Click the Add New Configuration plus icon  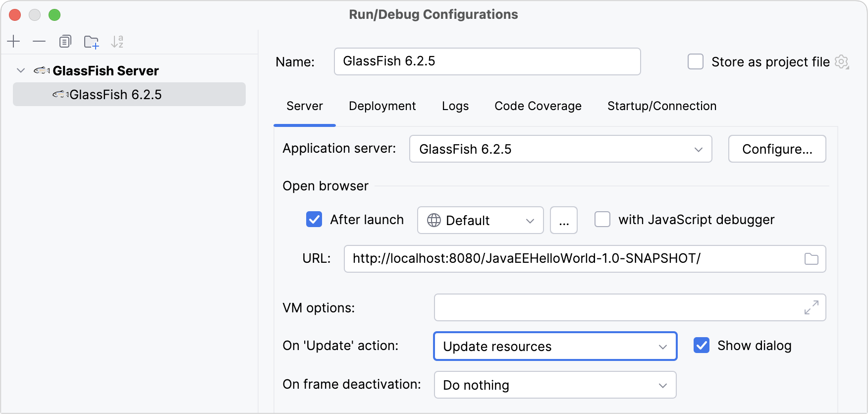point(14,42)
